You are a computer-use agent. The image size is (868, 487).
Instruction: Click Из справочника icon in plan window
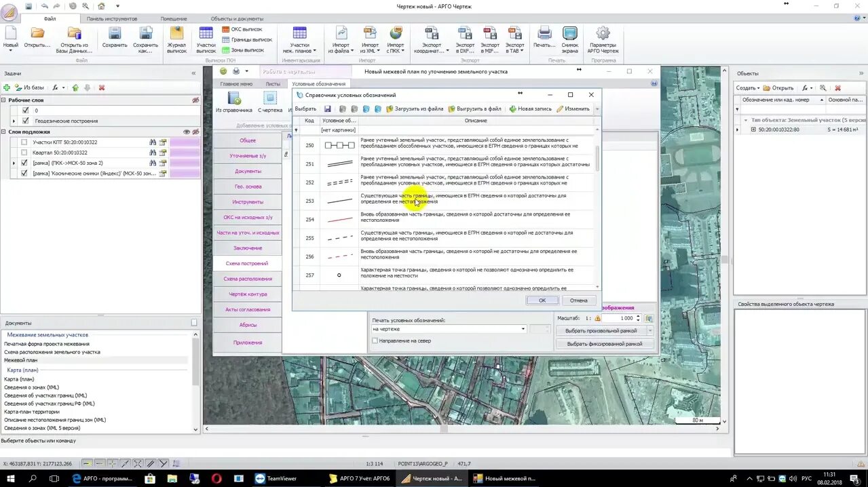234,102
